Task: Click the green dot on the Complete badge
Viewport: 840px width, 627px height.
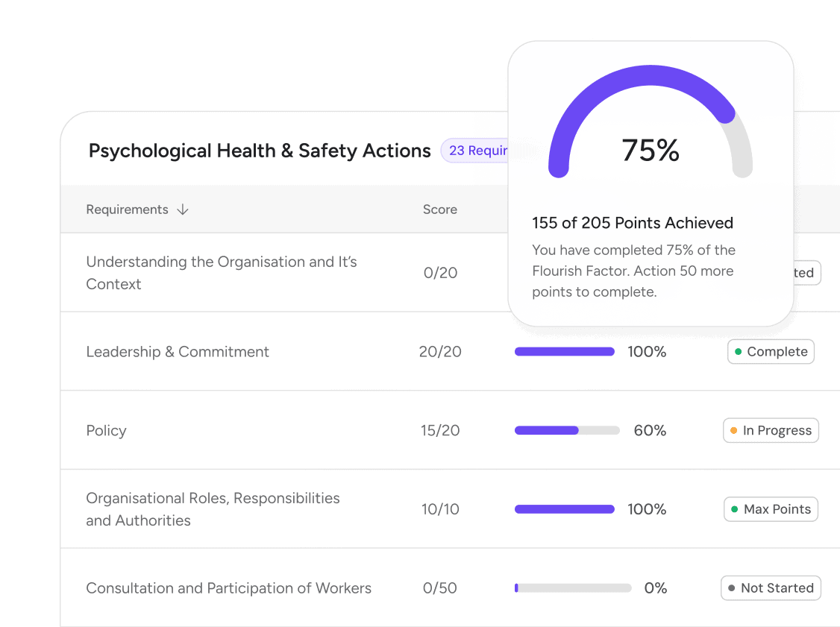Action: [739, 351]
